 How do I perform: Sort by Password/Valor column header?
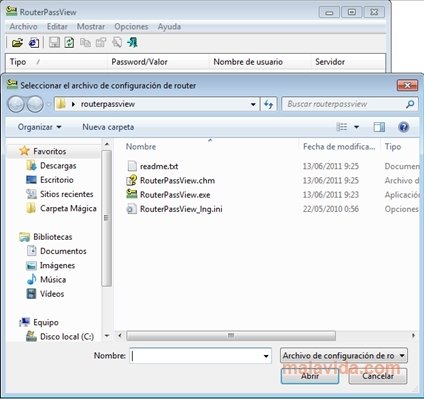(139, 62)
